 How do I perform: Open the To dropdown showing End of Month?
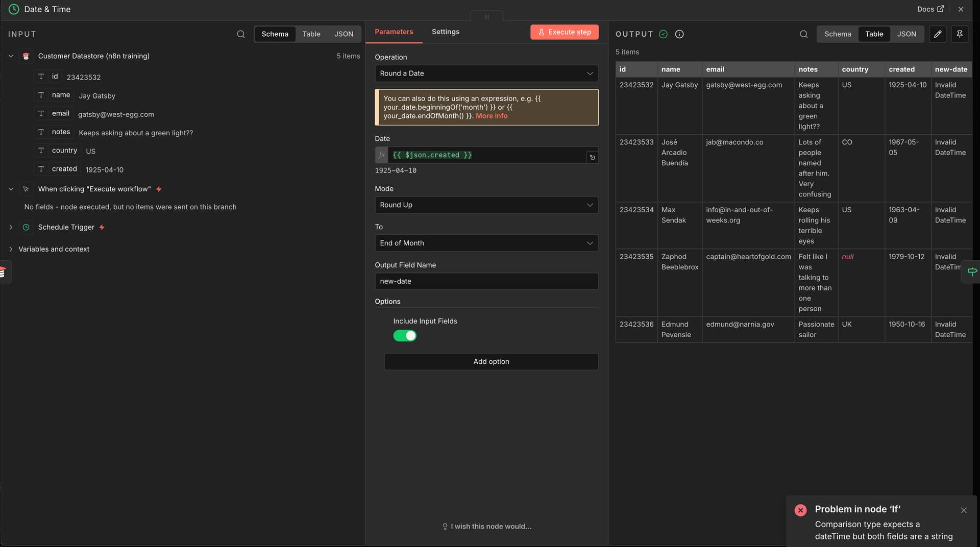pos(486,243)
